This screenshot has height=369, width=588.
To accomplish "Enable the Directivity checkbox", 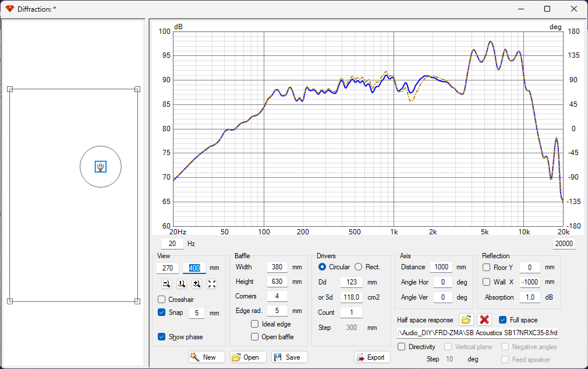I will [x=402, y=347].
